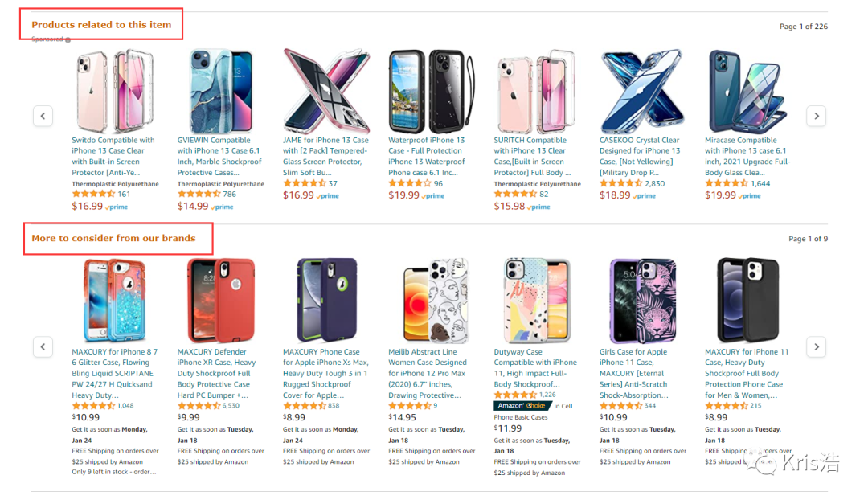Click star rating of MAXCURY Defender case

click(199, 406)
